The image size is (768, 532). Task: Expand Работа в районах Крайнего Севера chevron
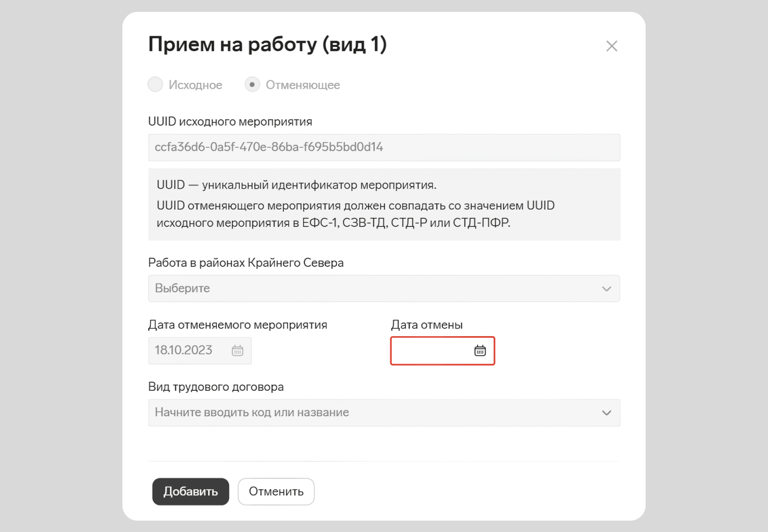coord(607,288)
